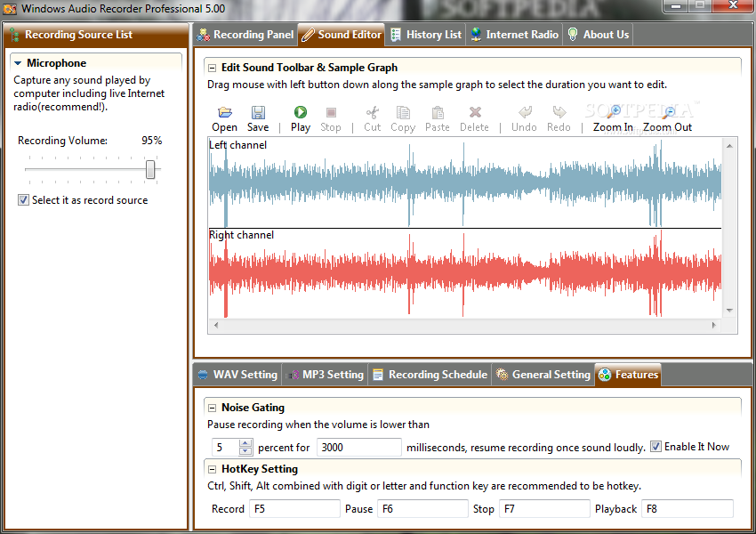Click the Record hotkey field showing F5

[x=294, y=509]
